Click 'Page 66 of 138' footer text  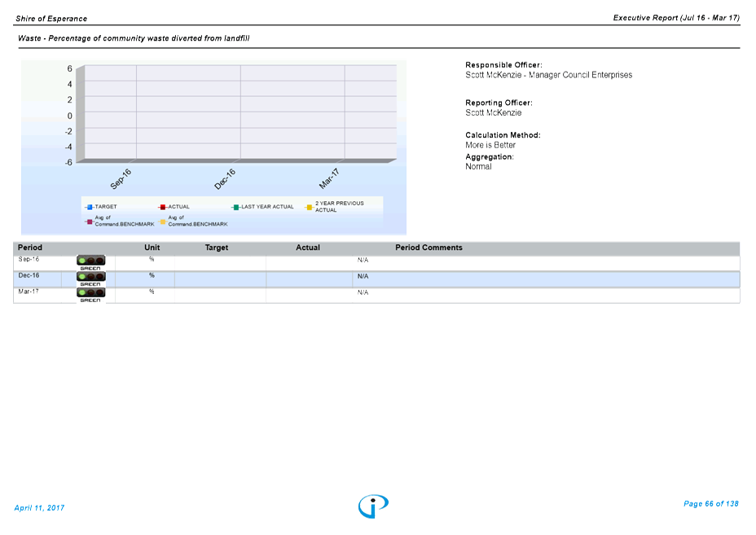[x=710, y=504]
